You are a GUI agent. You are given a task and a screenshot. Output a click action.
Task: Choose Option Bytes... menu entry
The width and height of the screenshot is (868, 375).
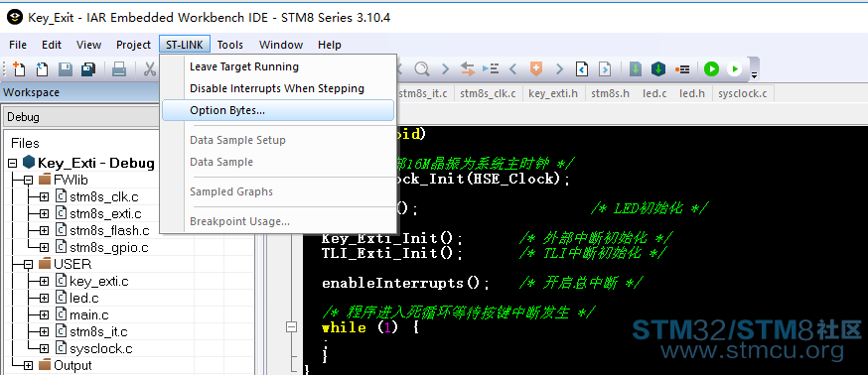coord(278,110)
